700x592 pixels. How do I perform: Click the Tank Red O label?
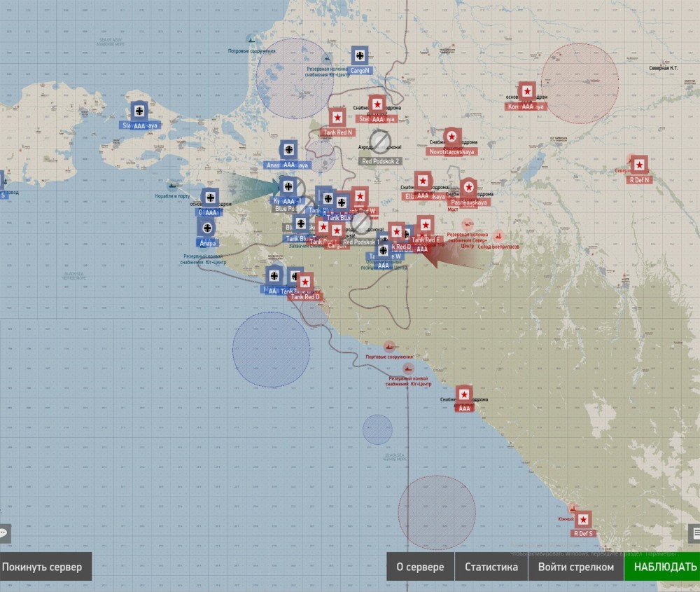coord(305,296)
